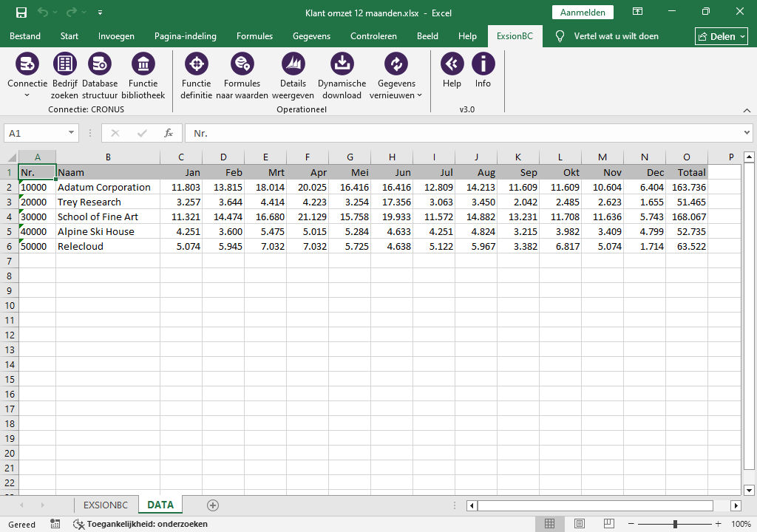757x532 pixels.
Task: Switch to Page Break Preview icon
Action: (609, 524)
